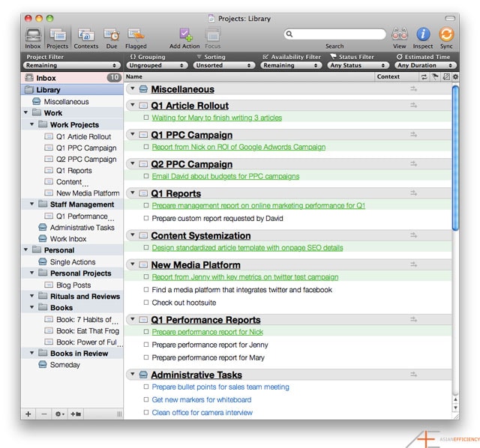Open the Sorting Unsorted dropdown

223,65
